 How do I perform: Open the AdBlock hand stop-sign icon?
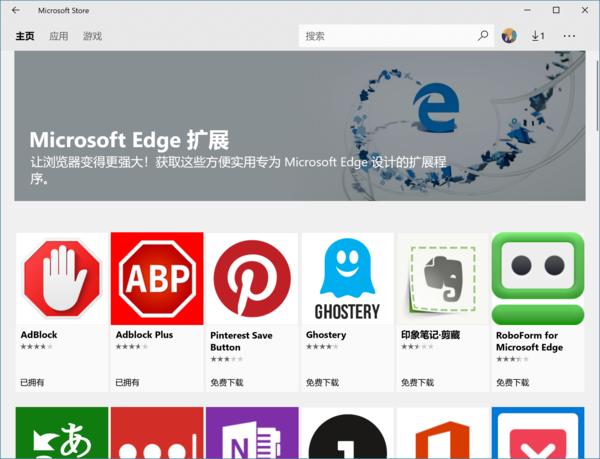tap(62, 278)
